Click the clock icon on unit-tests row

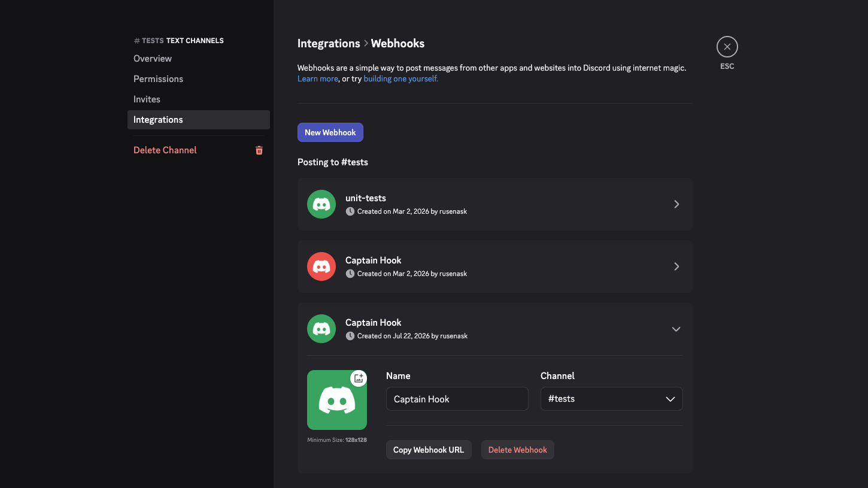(350, 211)
